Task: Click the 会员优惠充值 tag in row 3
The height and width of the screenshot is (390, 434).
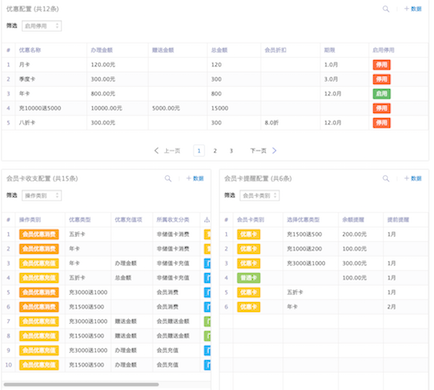Action: click(39, 263)
